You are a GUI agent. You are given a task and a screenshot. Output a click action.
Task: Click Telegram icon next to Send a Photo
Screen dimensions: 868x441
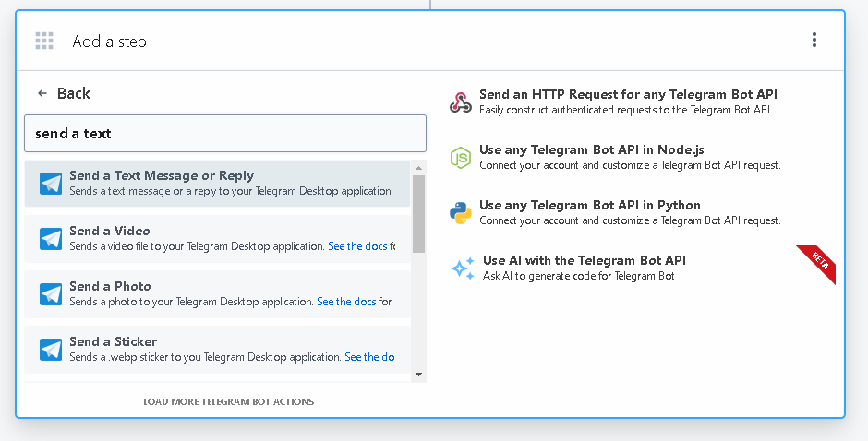[x=51, y=294]
